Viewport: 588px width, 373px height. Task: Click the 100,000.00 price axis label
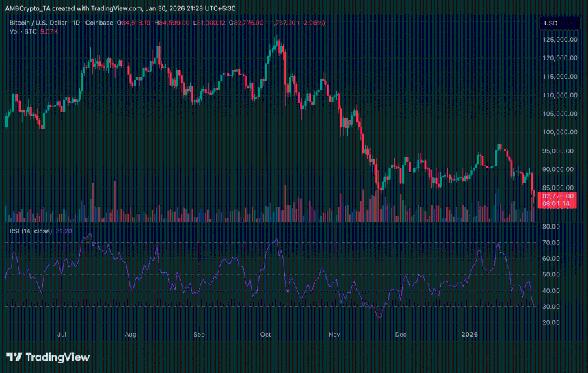560,132
